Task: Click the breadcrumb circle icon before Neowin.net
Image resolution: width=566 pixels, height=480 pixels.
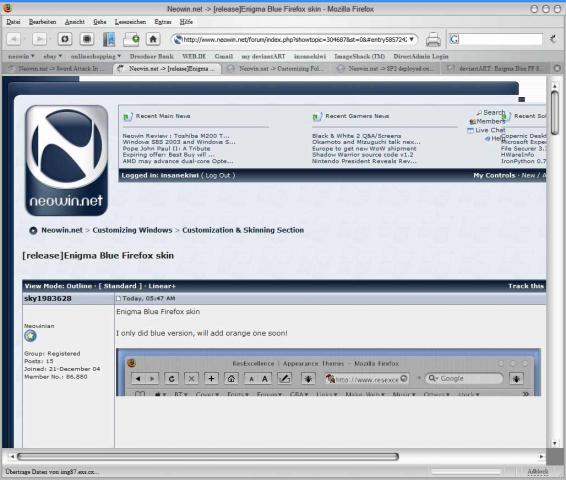Action: pos(33,230)
